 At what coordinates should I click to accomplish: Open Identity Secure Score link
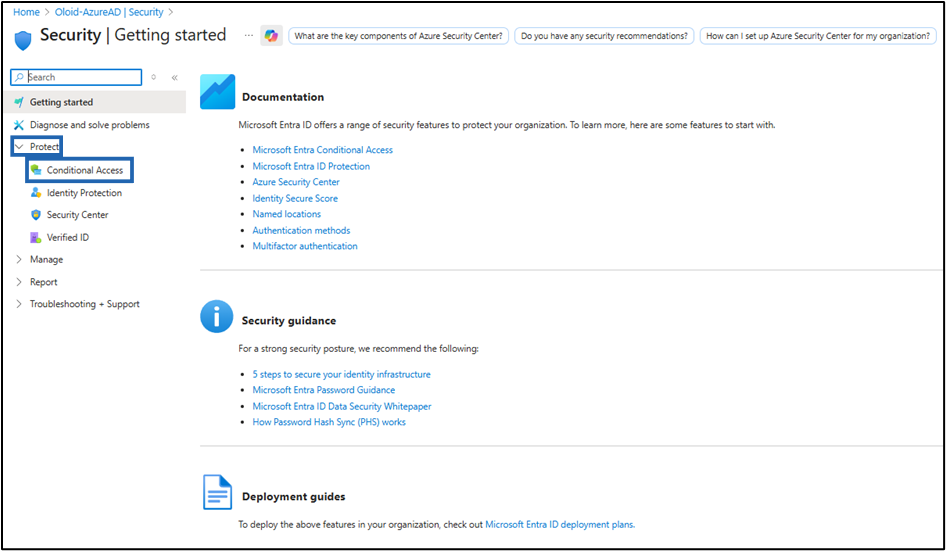click(x=295, y=198)
